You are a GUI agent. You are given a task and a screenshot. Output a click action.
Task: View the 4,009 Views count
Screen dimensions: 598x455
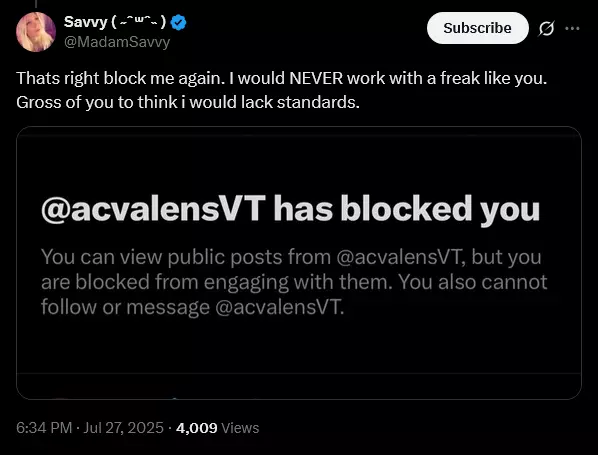tap(217, 428)
